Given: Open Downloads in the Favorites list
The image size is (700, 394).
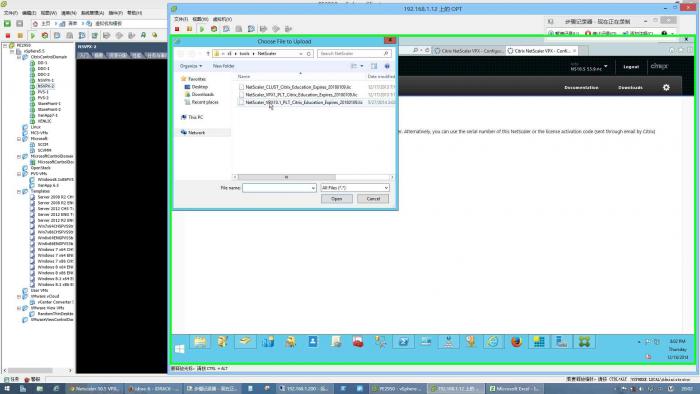Looking at the screenshot, I should tap(202, 95).
